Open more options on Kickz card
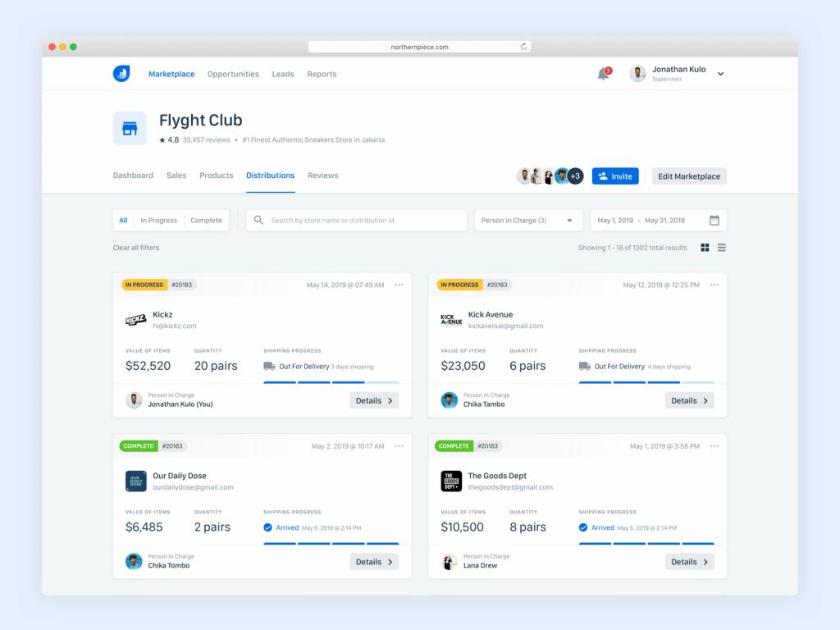 (x=399, y=285)
